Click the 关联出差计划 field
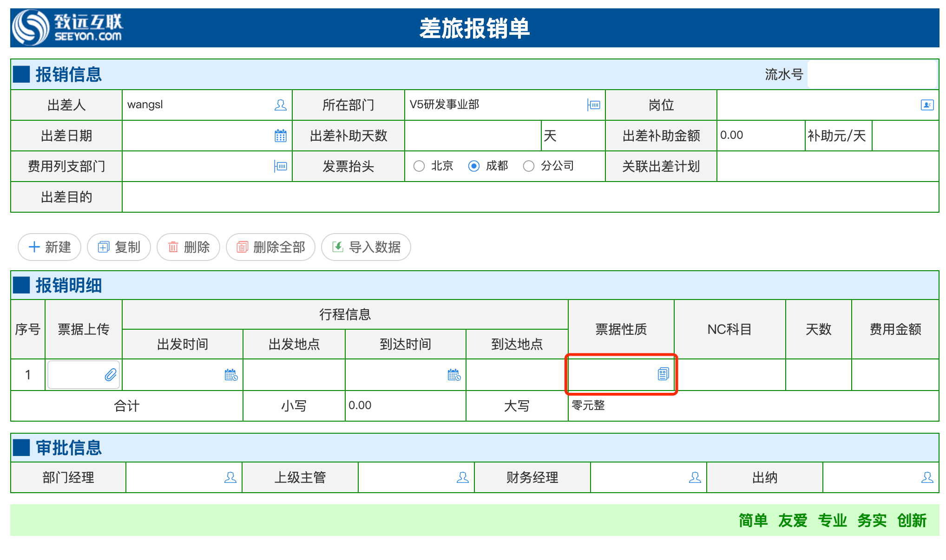The image size is (946, 560). tap(828, 166)
